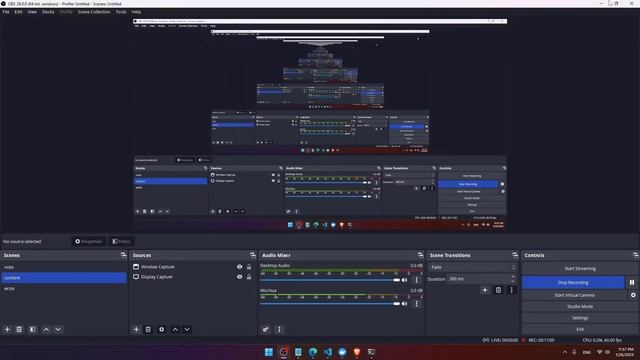Open the File menu

point(6,12)
